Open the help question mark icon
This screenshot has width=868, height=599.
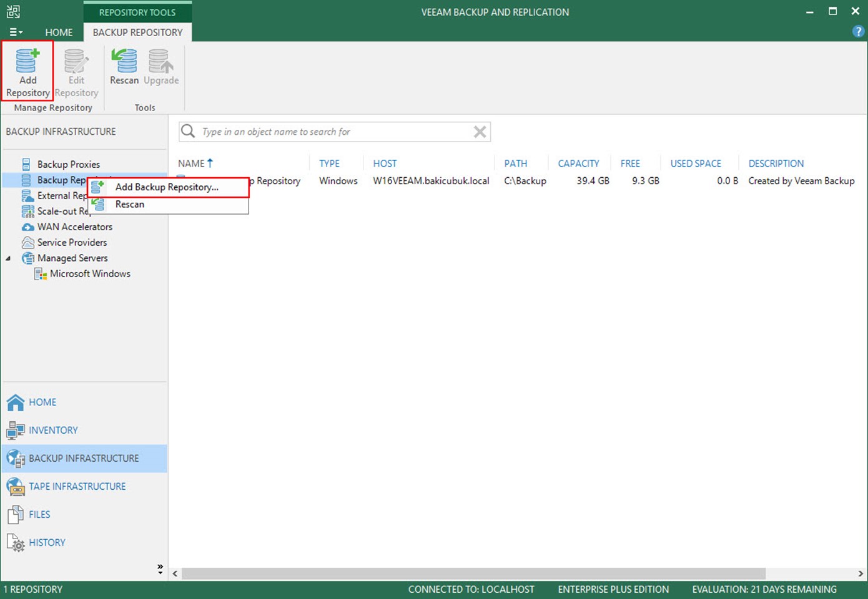858,32
